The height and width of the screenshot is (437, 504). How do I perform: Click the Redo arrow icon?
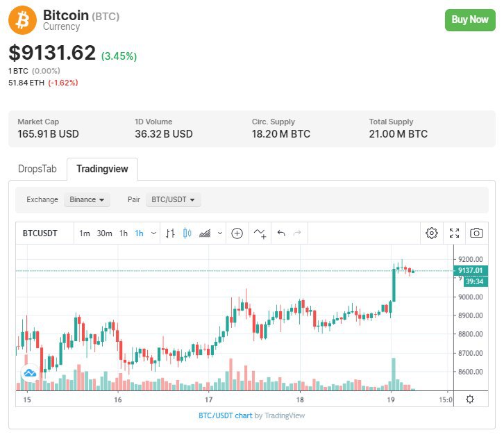[297, 233]
